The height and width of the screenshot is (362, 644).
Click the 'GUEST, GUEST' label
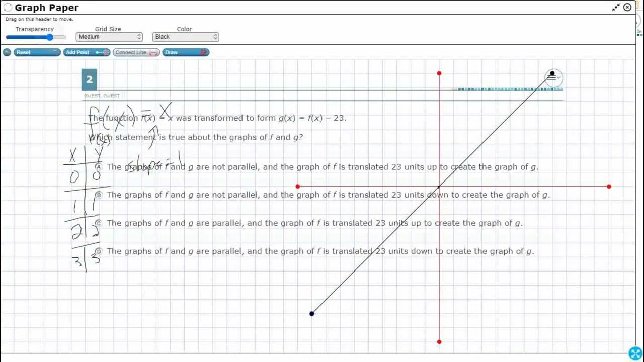tap(102, 96)
